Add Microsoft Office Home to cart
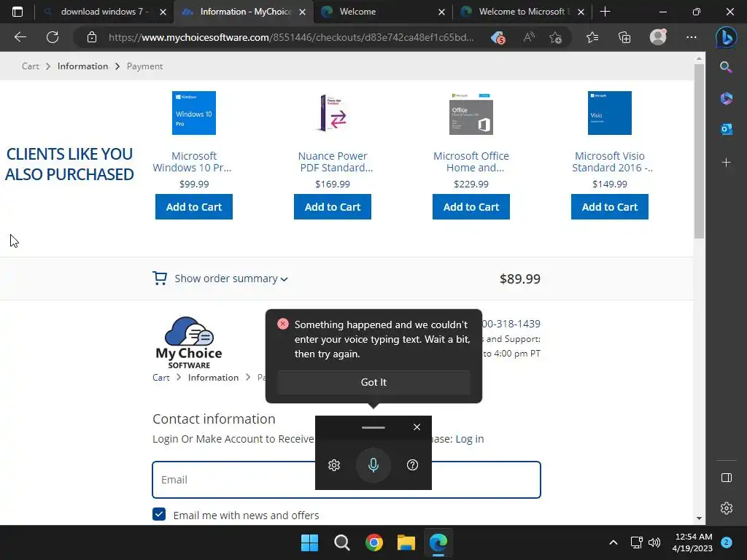The width and height of the screenshot is (747, 560). coord(471,206)
